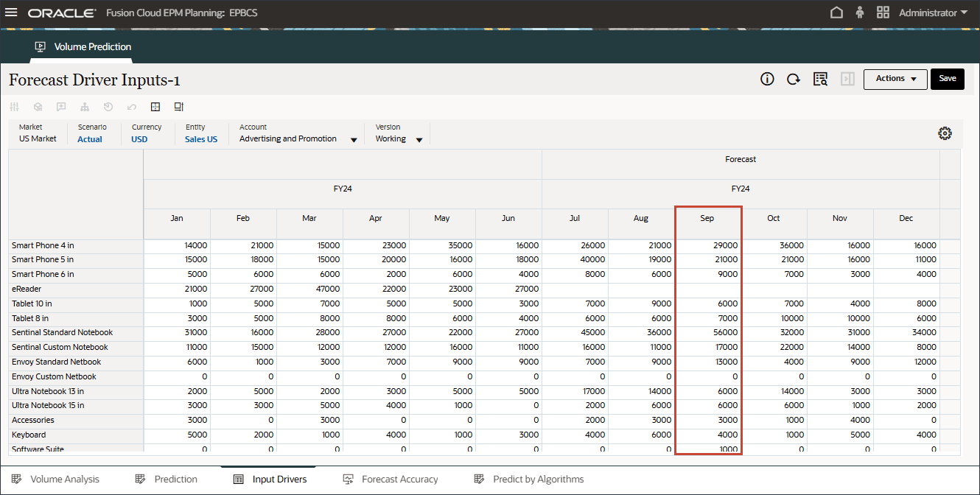Open the POV settings gear icon

pyautogui.click(x=945, y=133)
